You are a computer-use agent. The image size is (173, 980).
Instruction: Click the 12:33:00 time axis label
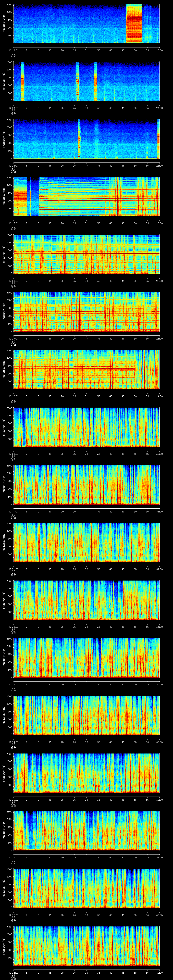coord(13,684)
